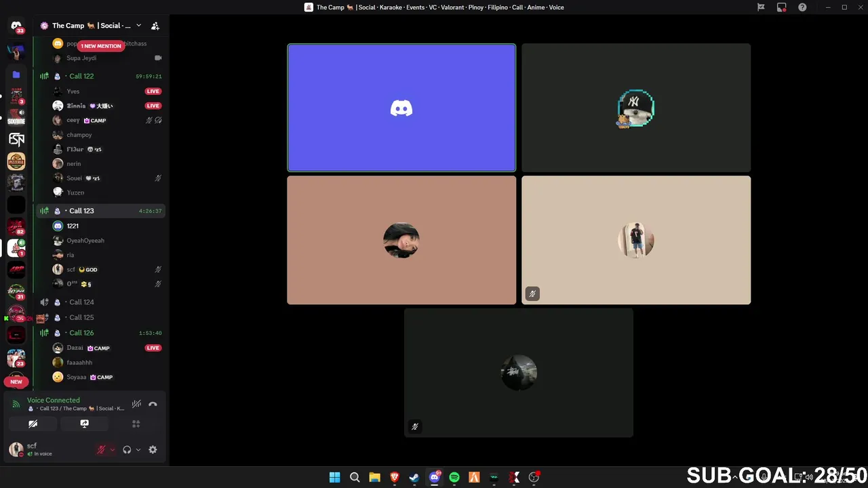
Task: Click the NY cap avatar video tile
Action: coord(636,108)
